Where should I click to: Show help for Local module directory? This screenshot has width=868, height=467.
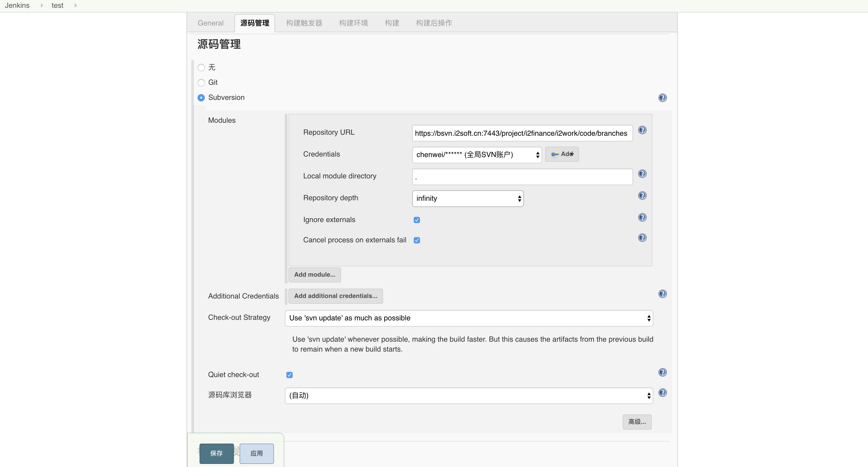tap(642, 174)
